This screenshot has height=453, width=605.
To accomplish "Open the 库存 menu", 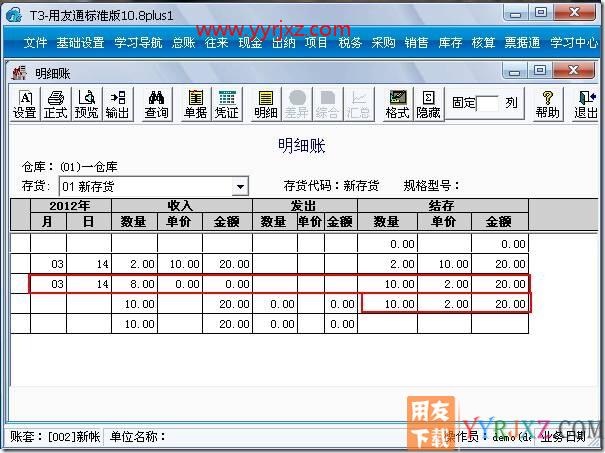I will [450, 42].
